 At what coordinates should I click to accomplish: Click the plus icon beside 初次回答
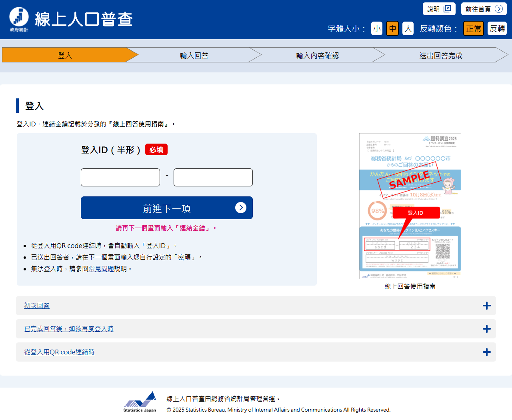(486, 306)
